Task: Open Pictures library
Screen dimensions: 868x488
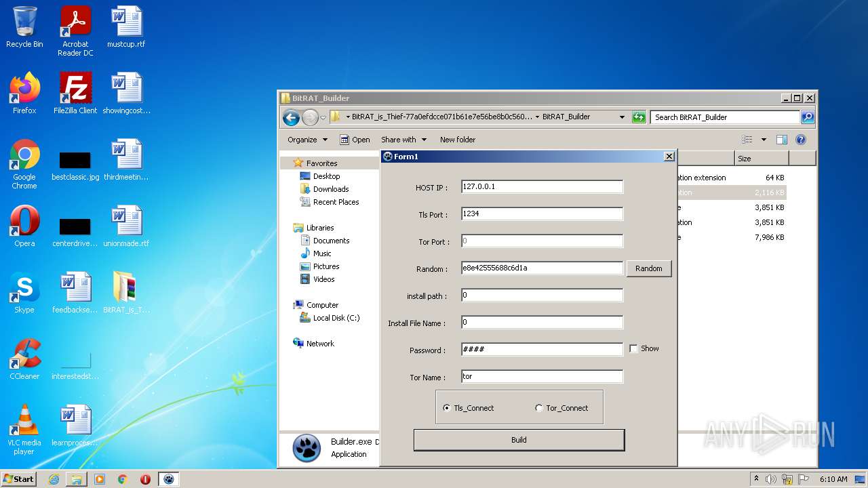Action: 326,266
